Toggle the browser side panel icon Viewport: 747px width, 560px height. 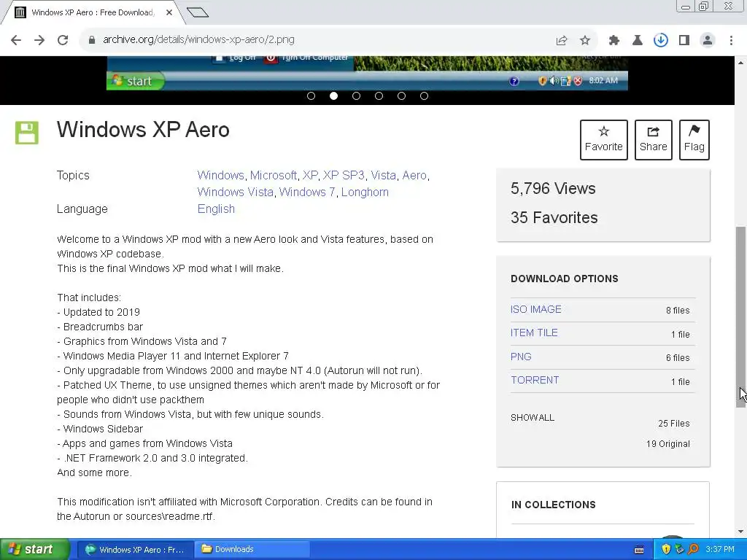point(684,41)
